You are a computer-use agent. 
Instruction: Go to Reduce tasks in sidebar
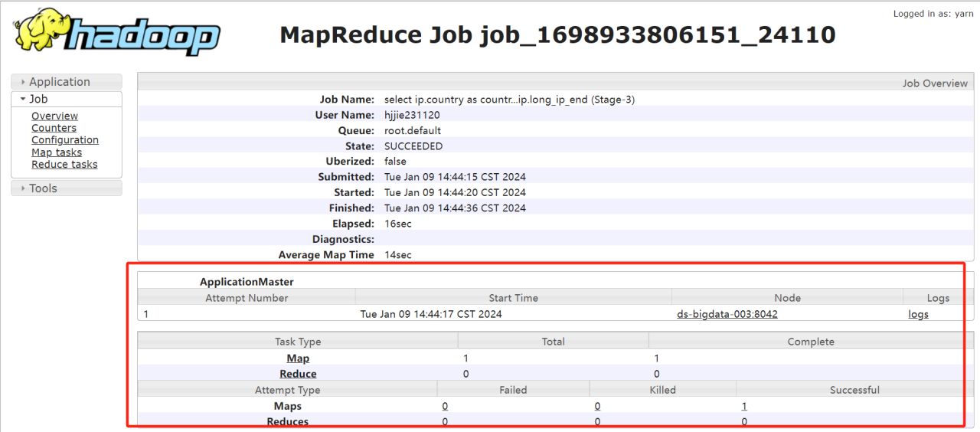pyautogui.click(x=64, y=164)
